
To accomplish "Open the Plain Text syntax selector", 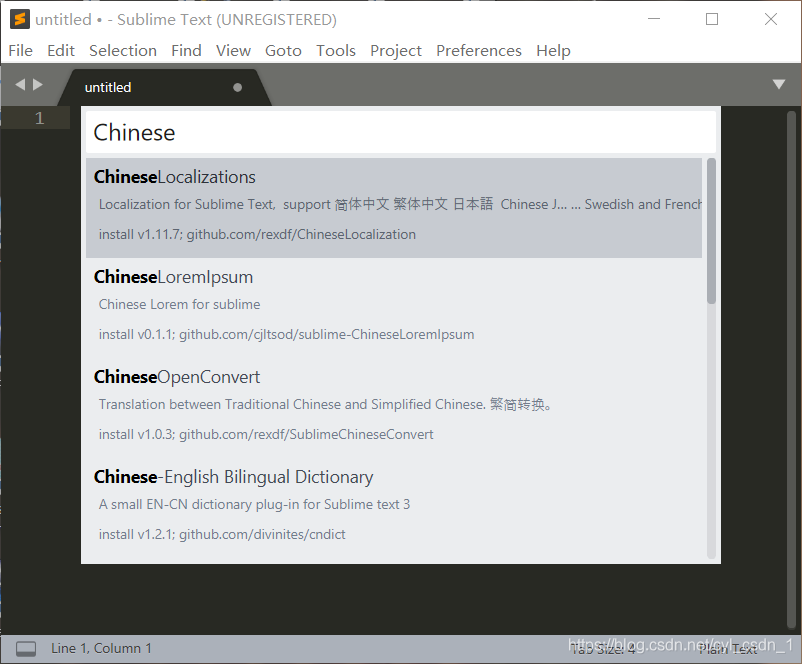I will 728,649.
